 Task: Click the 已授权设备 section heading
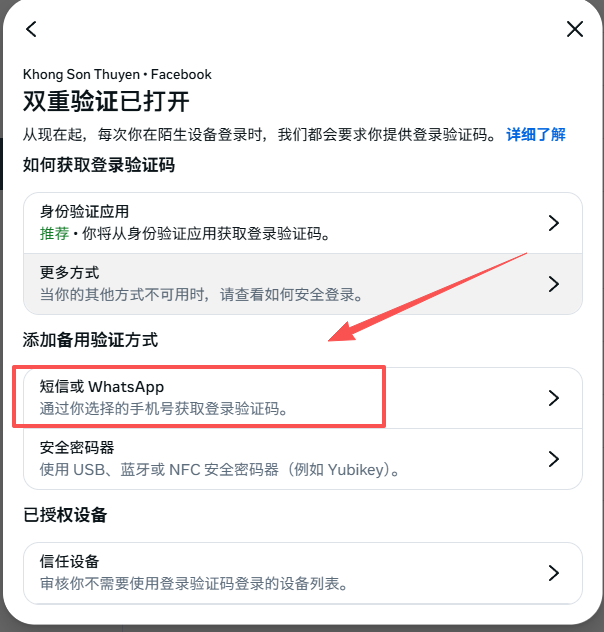pos(65,515)
